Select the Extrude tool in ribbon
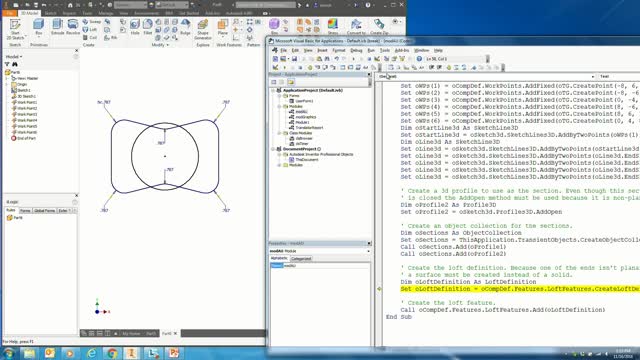The image size is (640, 360). pos(58,27)
